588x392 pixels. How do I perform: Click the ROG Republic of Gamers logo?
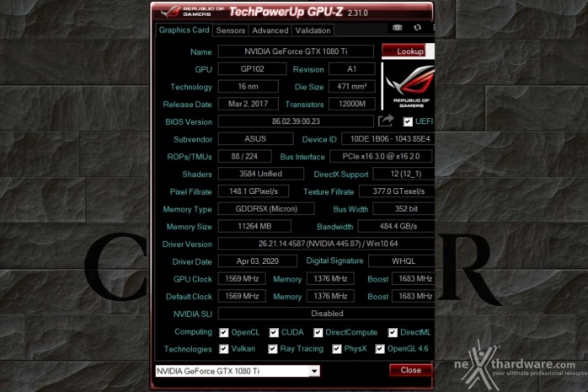point(410,86)
